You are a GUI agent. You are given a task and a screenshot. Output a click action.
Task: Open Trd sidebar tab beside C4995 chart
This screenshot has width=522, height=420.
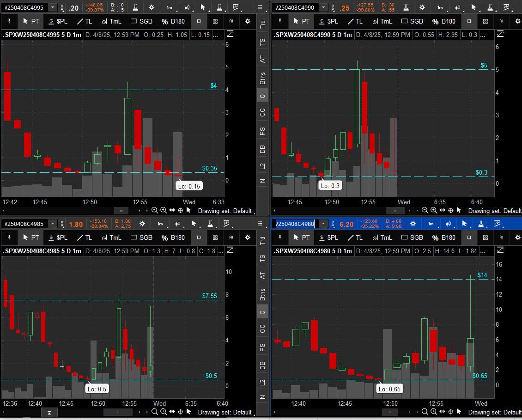pyautogui.click(x=263, y=24)
